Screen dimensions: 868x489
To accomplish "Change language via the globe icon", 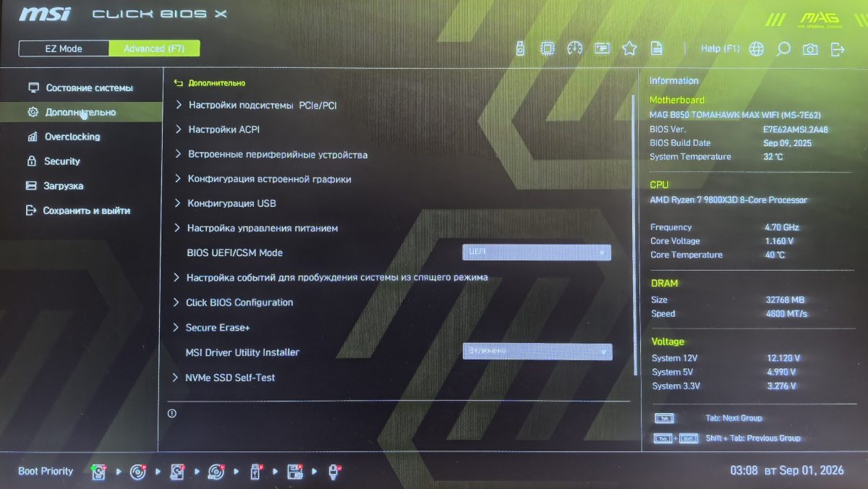I will pyautogui.click(x=756, y=48).
